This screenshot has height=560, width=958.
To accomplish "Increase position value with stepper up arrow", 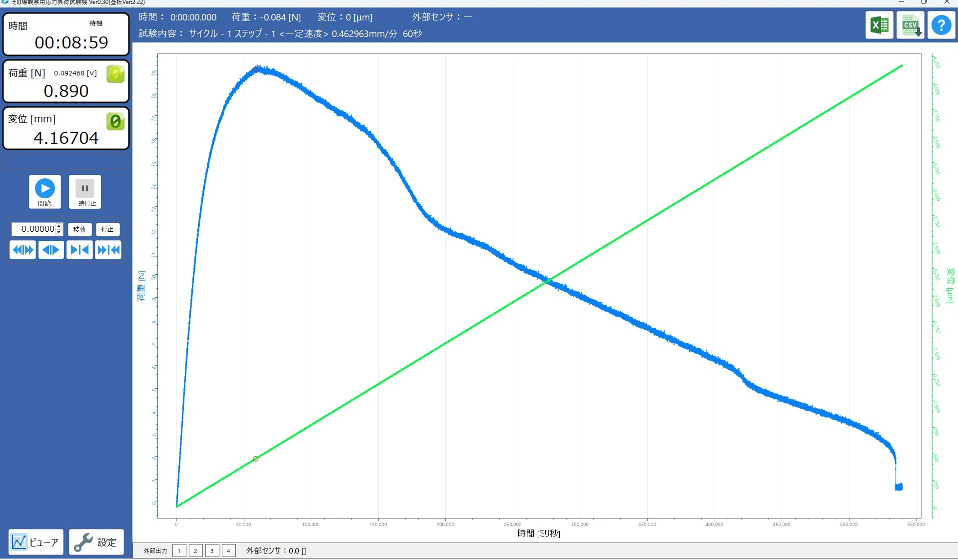I will click(59, 226).
